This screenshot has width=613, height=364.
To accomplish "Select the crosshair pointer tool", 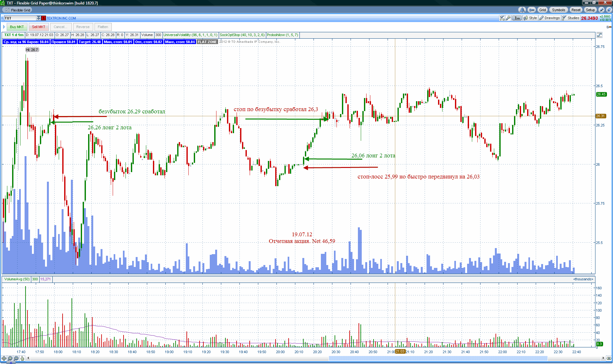I will [x=4, y=358].
